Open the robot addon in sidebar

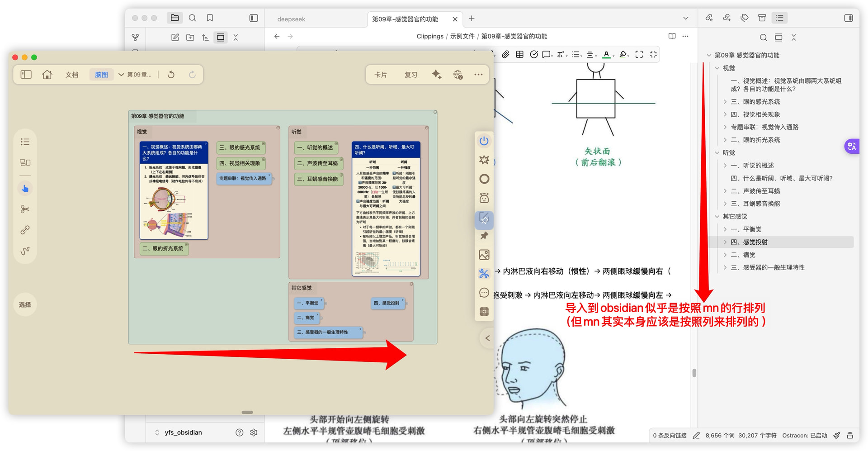(x=484, y=198)
